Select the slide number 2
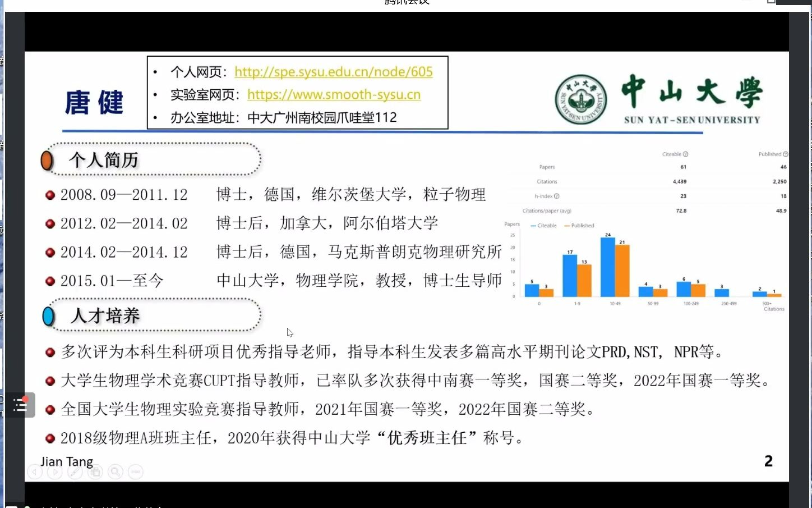 pos(768,461)
